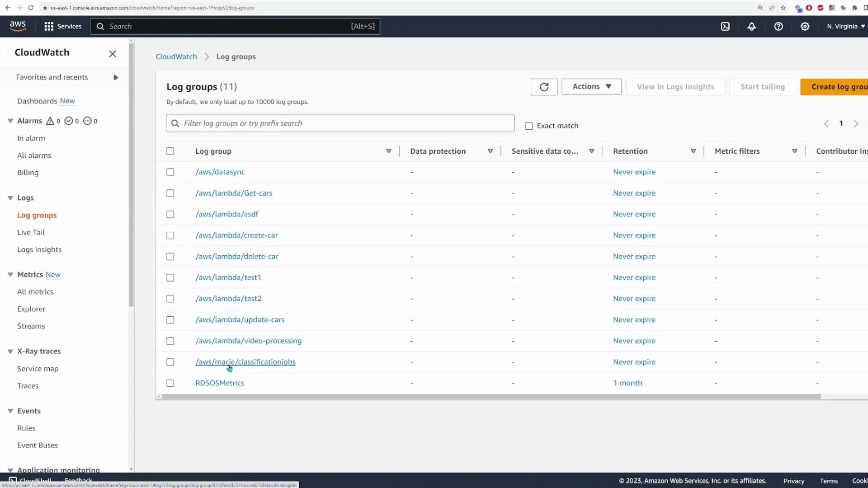Open the /aws/lambda/video-processing log group
Viewport: 868px width, 488px height.
248,340
